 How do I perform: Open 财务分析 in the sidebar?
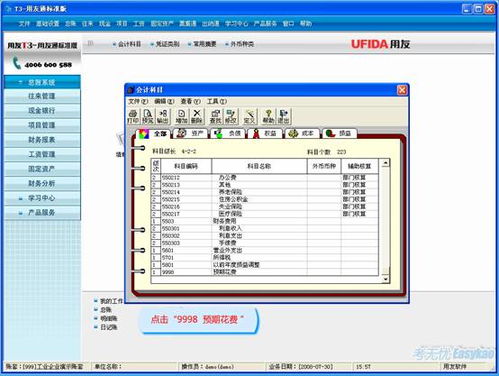pyautogui.click(x=42, y=183)
